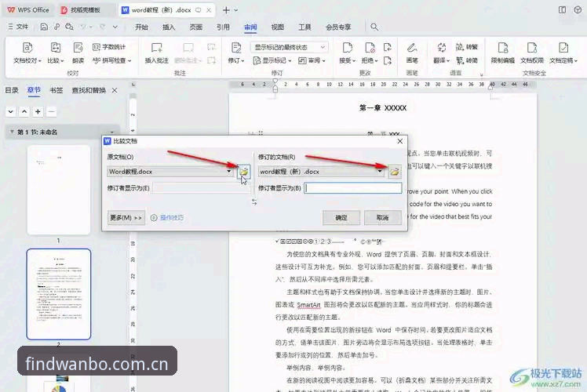Open the 修订的文档 document combo box
This screenshot has height=392, width=587.
point(321,172)
